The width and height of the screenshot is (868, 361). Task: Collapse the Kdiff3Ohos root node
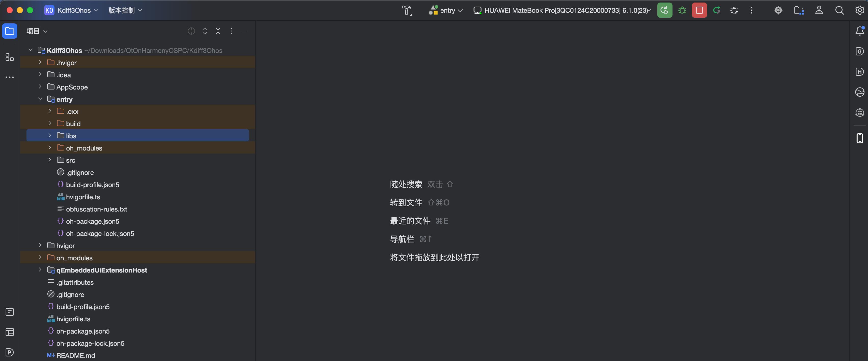pyautogui.click(x=30, y=50)
